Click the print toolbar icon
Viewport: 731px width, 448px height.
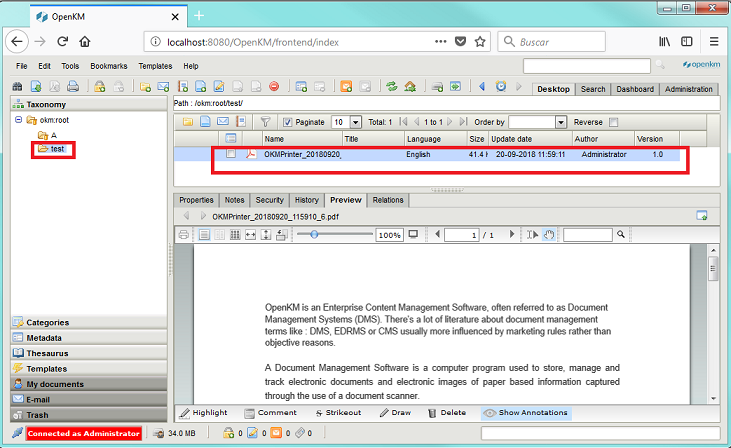pos(73,86)
